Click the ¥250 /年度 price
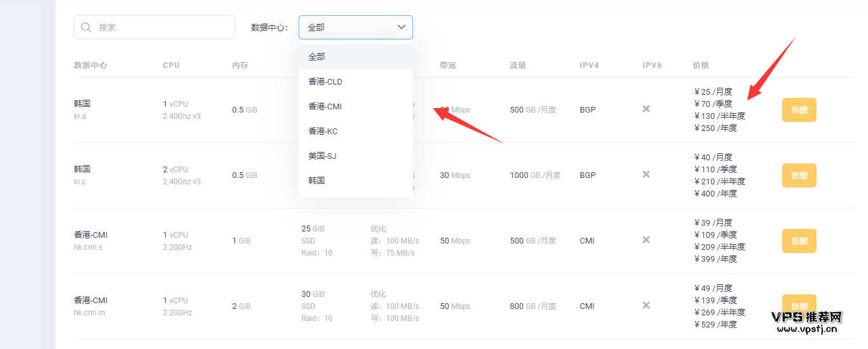Image resolution: width=868 pixels, height=349 pixels. 715,128
